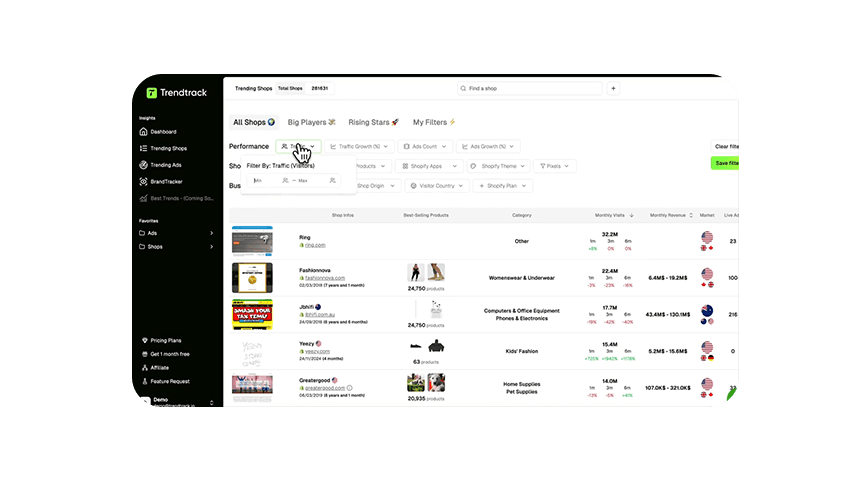This screenshot has width=854, height=480.
Task: Open the Ring shop screenshot thumbnail
Action: (x=252, y=241)
